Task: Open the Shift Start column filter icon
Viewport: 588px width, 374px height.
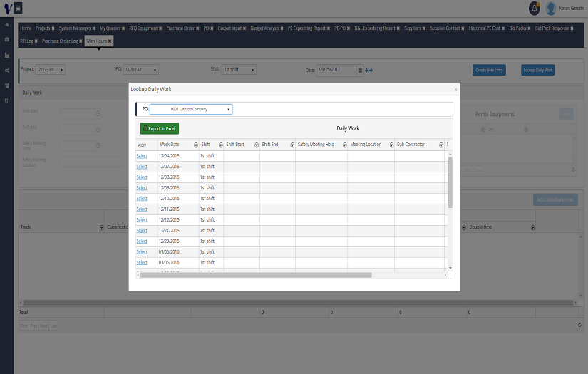Action: (257, 145)
